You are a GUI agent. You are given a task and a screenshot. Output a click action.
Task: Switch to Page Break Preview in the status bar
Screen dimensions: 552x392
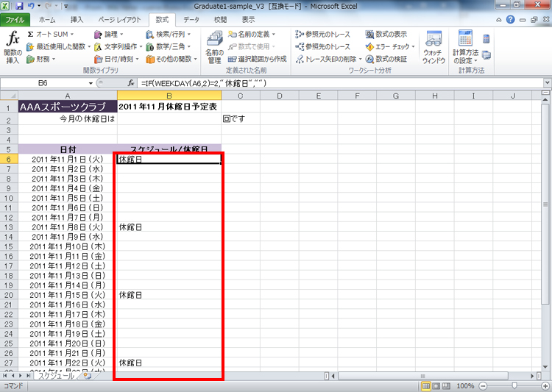pos(446,386)
